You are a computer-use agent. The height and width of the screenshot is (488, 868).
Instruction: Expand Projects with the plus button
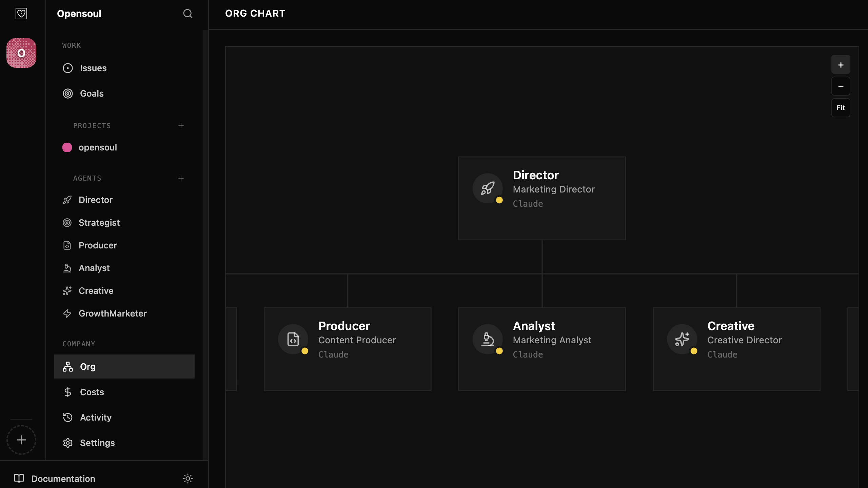coord(181,125)
